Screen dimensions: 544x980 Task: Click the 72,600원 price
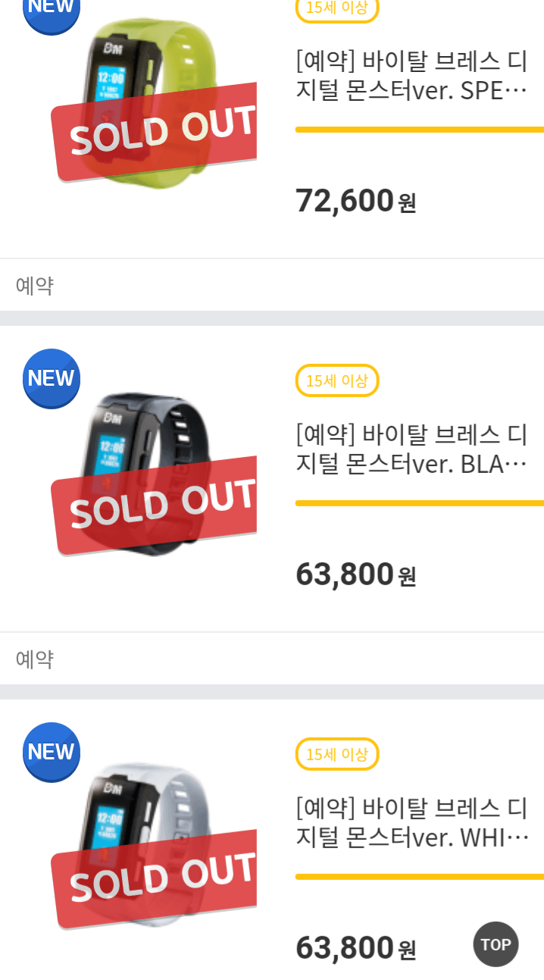coord(355,202)
